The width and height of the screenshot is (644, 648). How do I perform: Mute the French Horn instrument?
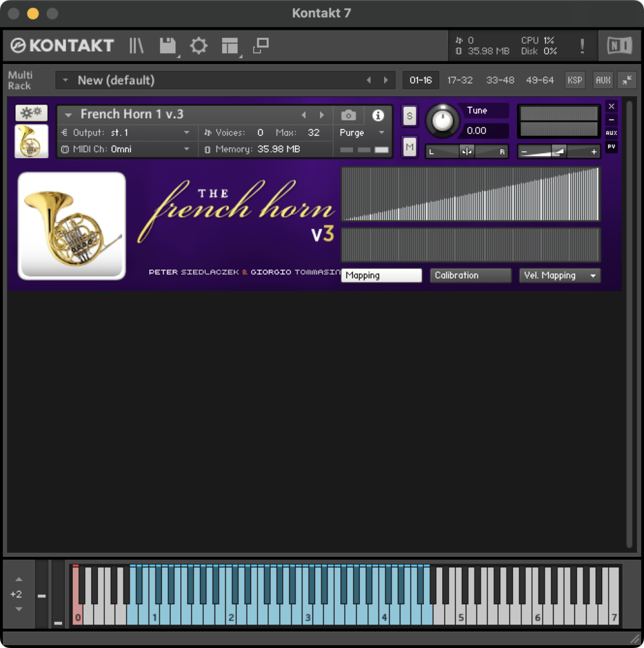point(409,147)
